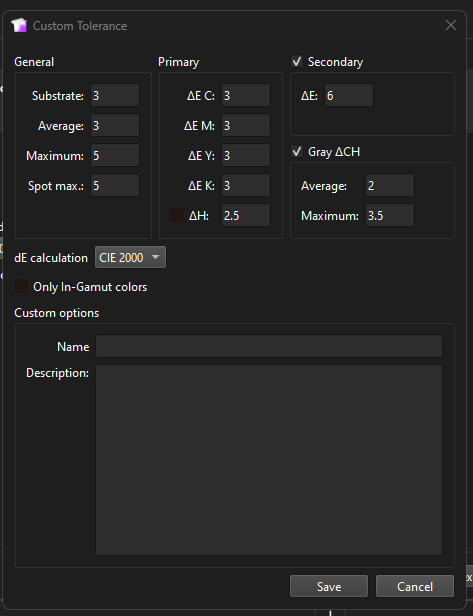Select the ΔE K input field
The width and height of the screenshot is (473, 616).
246,185
